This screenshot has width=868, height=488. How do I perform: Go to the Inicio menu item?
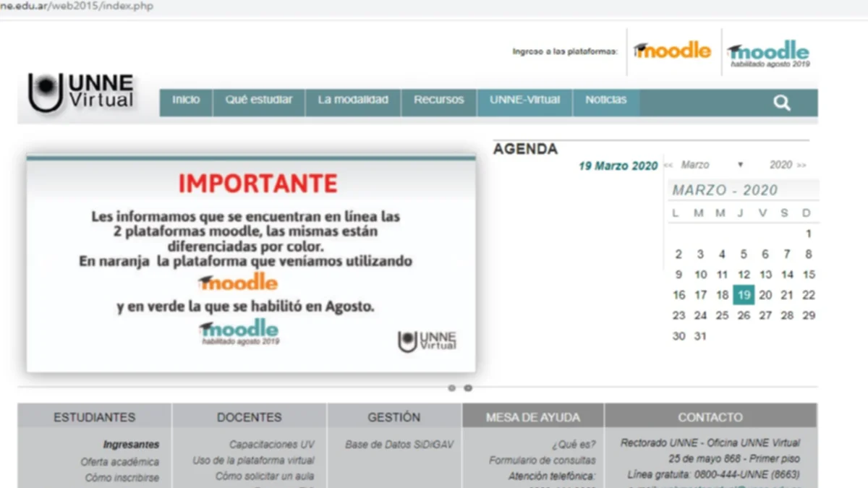click(186, 100)
